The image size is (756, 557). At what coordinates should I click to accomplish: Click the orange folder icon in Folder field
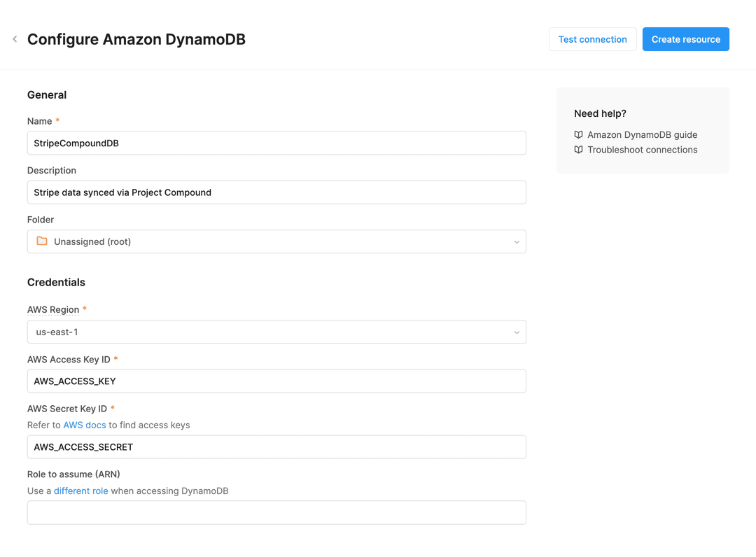point(42,241)
